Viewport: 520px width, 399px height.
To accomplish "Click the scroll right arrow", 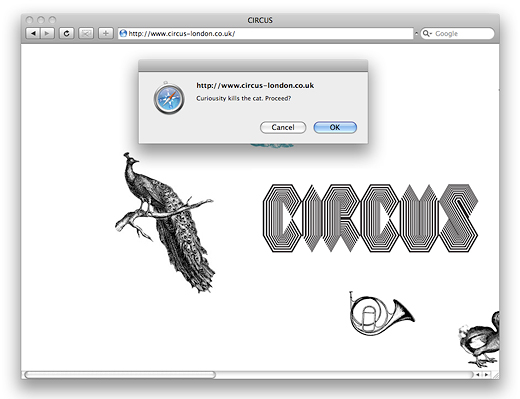I will coord(486,375).
